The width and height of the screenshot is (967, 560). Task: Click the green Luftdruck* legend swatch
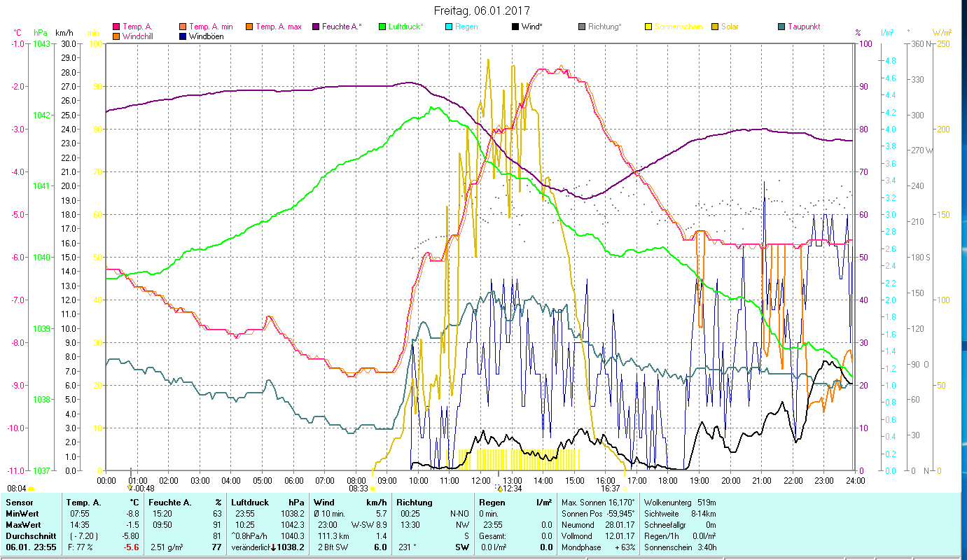[x=382, y=27]
